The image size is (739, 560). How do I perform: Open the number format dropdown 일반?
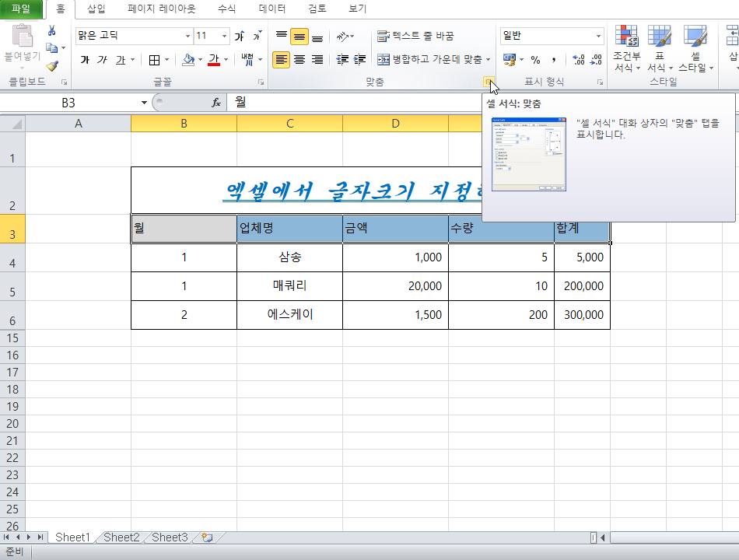[598, 36]
